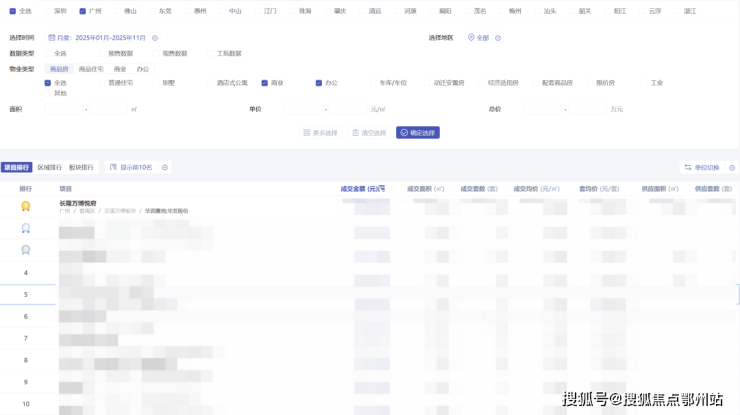Click the trash icon on 清空选择
The image size is (740, 415).
point(355,133)
